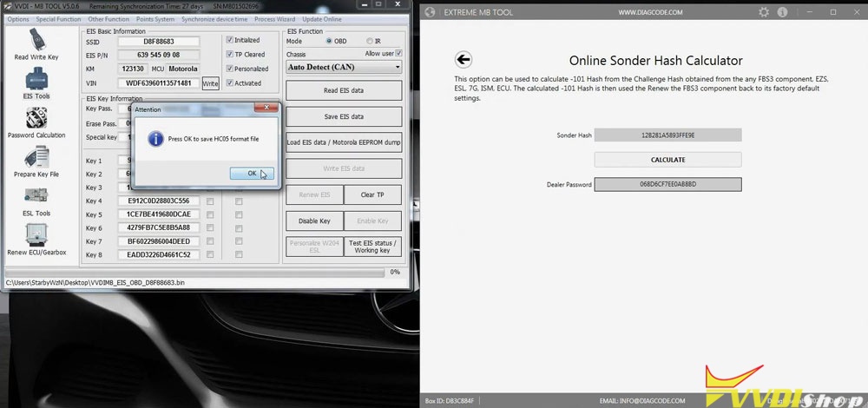The image size is (868, 408).
Task: Open the Process Wizard menu
Action: coord(274,19)
